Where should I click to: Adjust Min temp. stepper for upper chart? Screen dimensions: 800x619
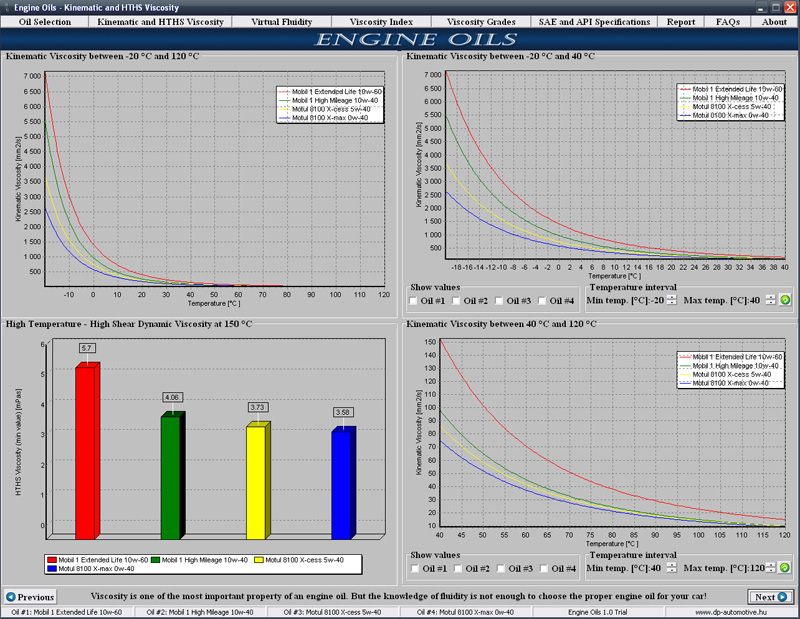(672, 300)
